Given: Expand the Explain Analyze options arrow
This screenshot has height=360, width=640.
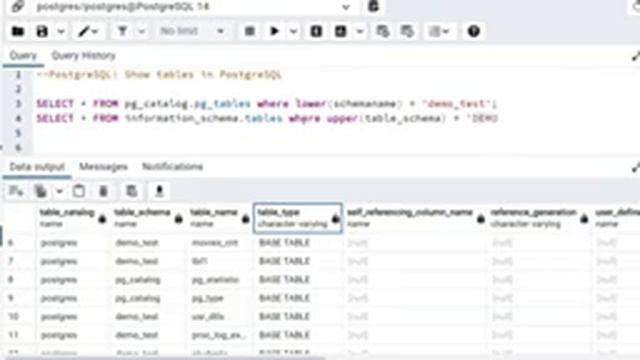Looking at the screenshot, I should 360,31.
